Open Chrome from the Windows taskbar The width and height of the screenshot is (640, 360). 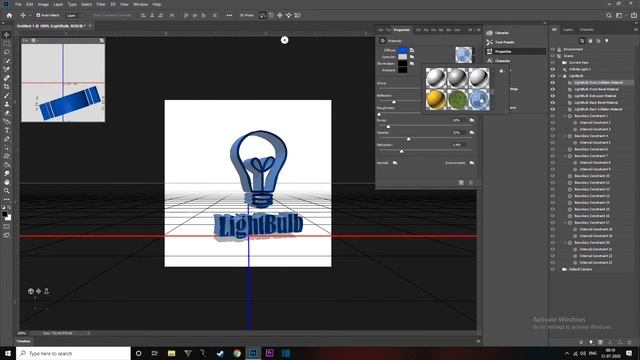click(x=237, y=353)
